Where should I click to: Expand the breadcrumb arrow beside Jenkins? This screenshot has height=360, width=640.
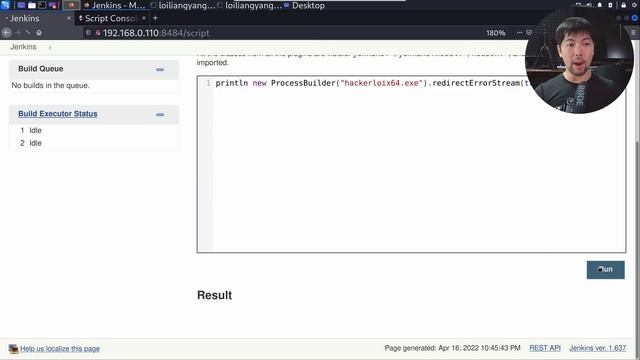(x=50, y=47)
